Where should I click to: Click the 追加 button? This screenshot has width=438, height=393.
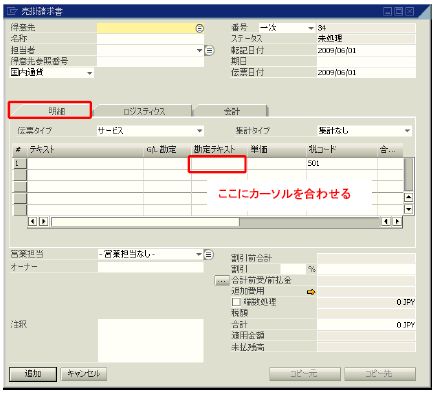point(33,374)
